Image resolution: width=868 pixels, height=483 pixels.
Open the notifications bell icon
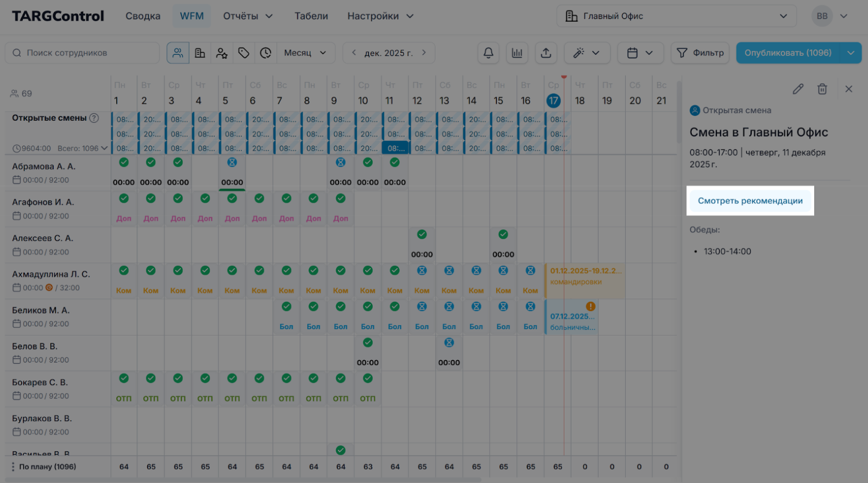488,53
